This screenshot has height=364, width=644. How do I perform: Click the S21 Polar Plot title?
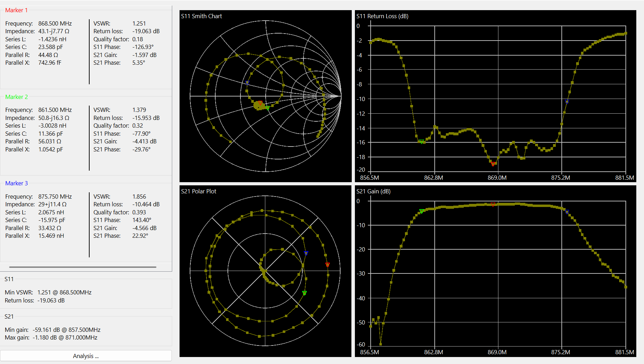click(x=199, y=191)
